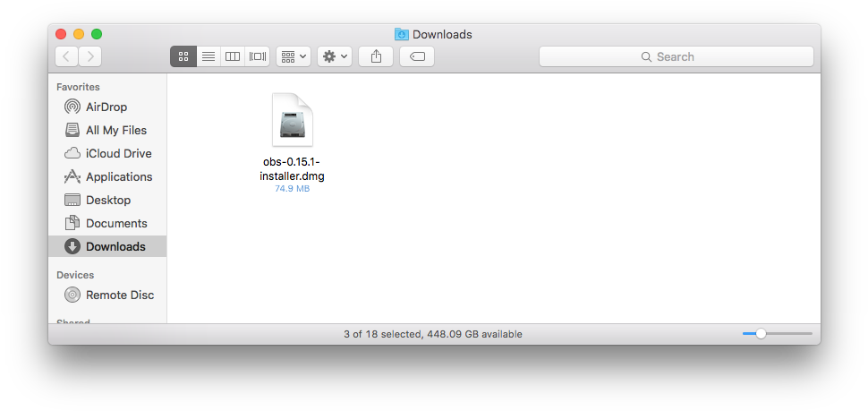
Task: Switch to column view mode
Action: click(233, 56)
